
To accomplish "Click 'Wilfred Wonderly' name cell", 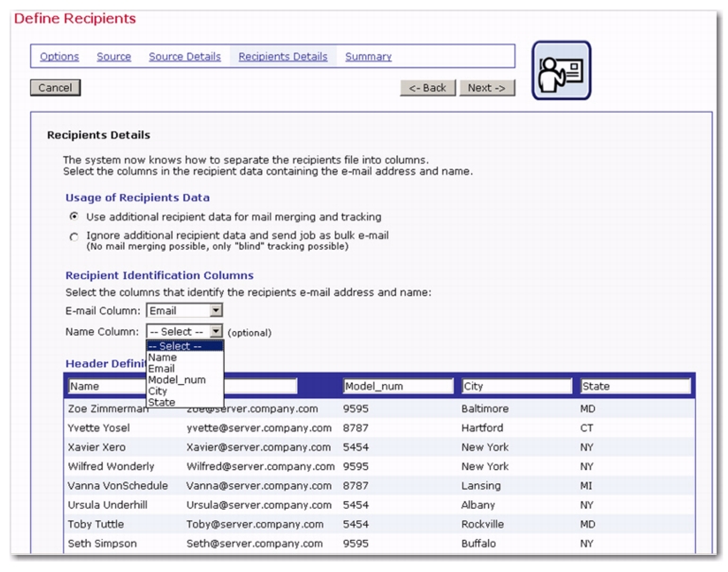I will click(111, 467).
